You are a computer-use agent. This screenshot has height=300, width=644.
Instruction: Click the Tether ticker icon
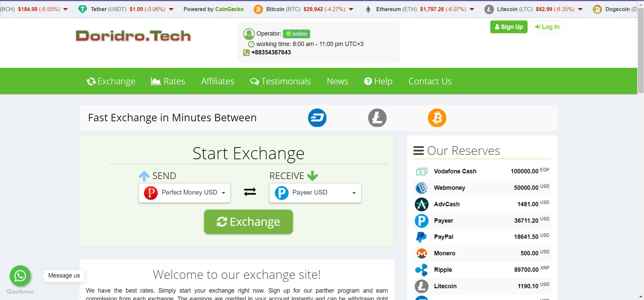[x=82, y=9]
